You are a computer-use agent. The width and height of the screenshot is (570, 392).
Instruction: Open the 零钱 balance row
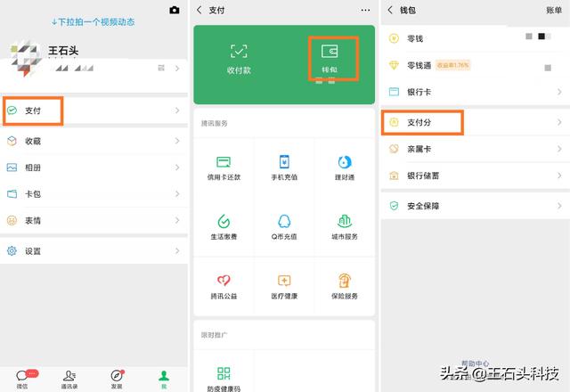coord(476,38)
